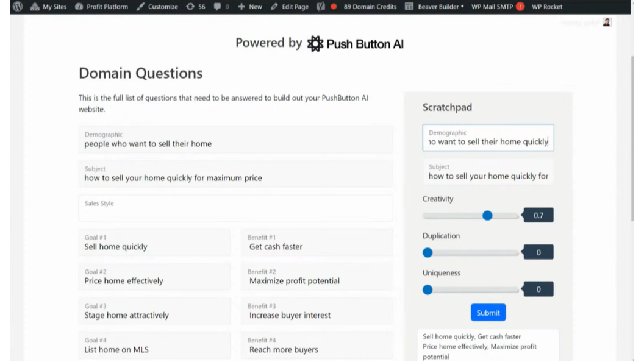Click the WordPress logo icon in admin bar
This screenshot has width=644, height=362.
pyautogui.click(x=18, y=7)
